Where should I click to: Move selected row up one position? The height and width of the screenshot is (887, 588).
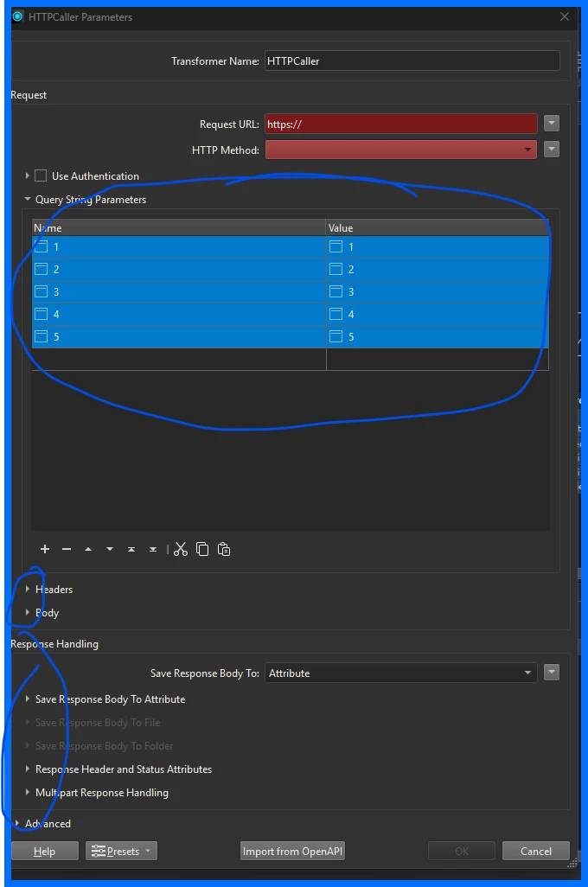(87, 549)
